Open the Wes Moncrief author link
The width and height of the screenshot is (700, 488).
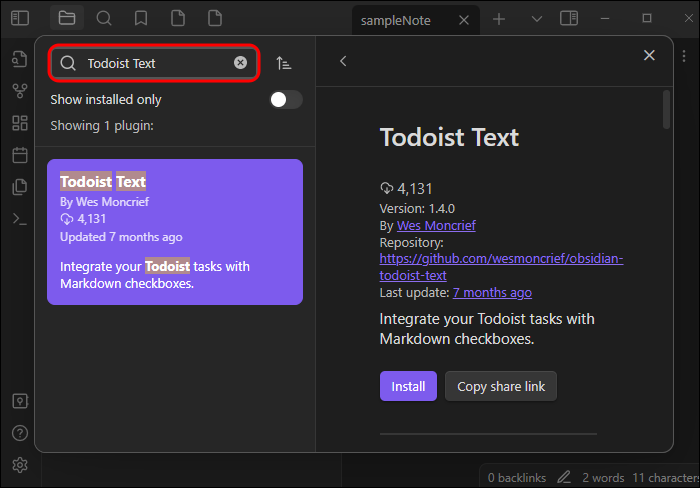(x=436, y=225)
